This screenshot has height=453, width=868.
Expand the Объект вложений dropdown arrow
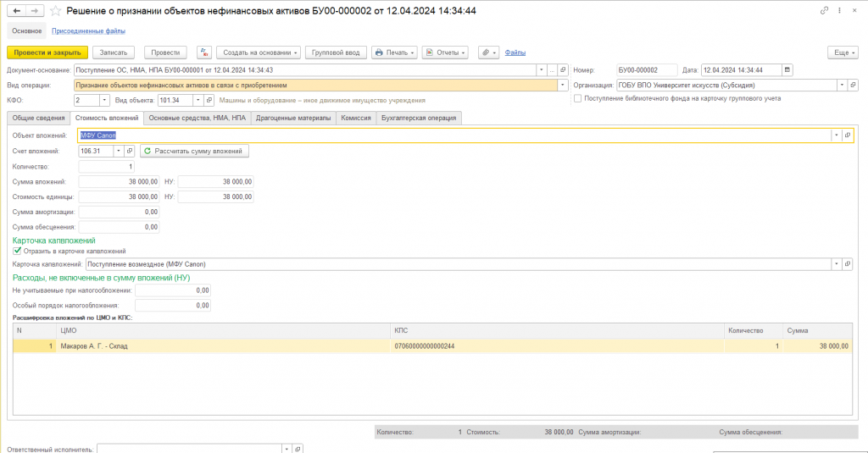(x=837, y=135)
